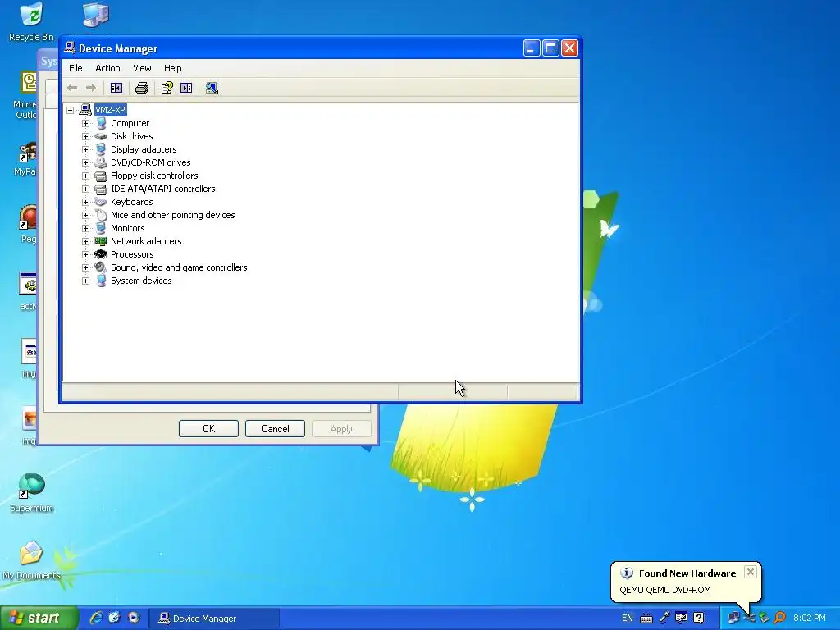Click the Back arrow in Device Manager toolbar
The height and width of the screenshot is (630, 840).
click(72, 88)
